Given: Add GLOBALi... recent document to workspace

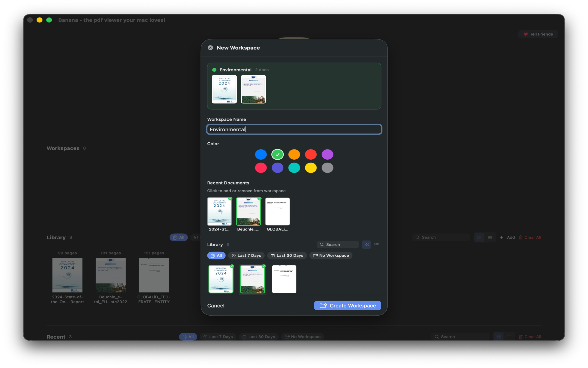Looking at the screenshot, I should click(277, 212).
